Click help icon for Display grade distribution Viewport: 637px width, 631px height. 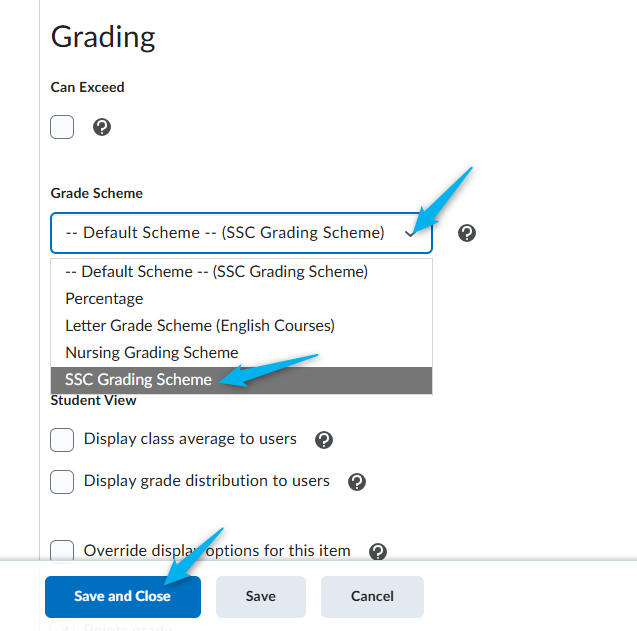tap(357, 482)
